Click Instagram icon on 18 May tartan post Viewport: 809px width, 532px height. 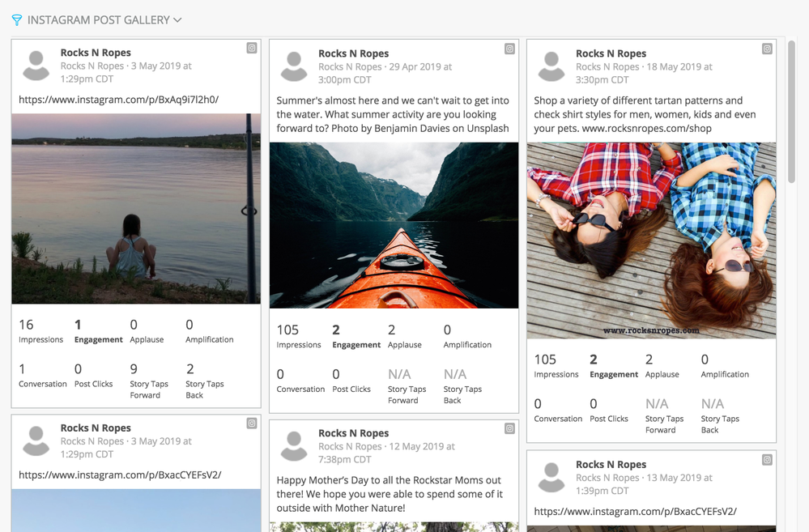[x=767, y=49]
